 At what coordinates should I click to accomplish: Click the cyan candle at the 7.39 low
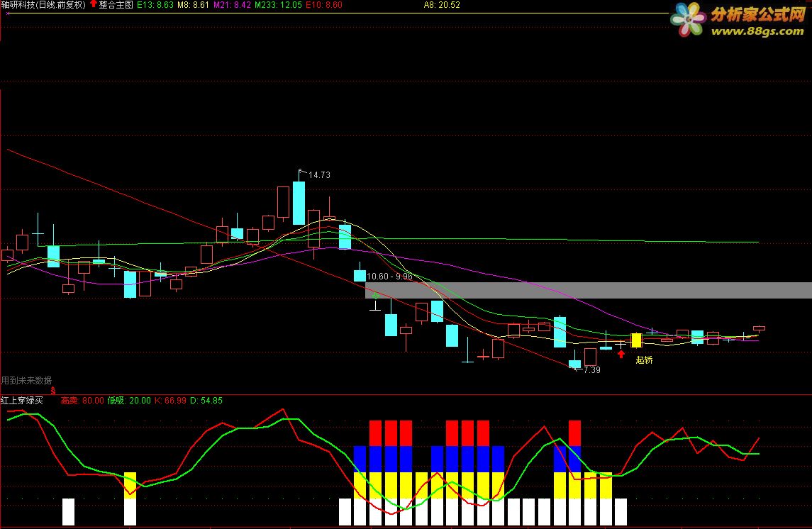click(x=575, y=364)
